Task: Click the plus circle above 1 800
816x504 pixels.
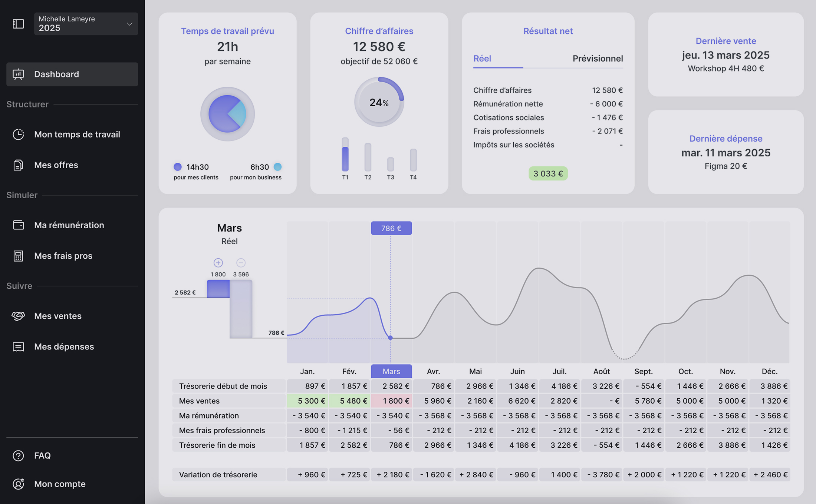Action: [218, 263]
